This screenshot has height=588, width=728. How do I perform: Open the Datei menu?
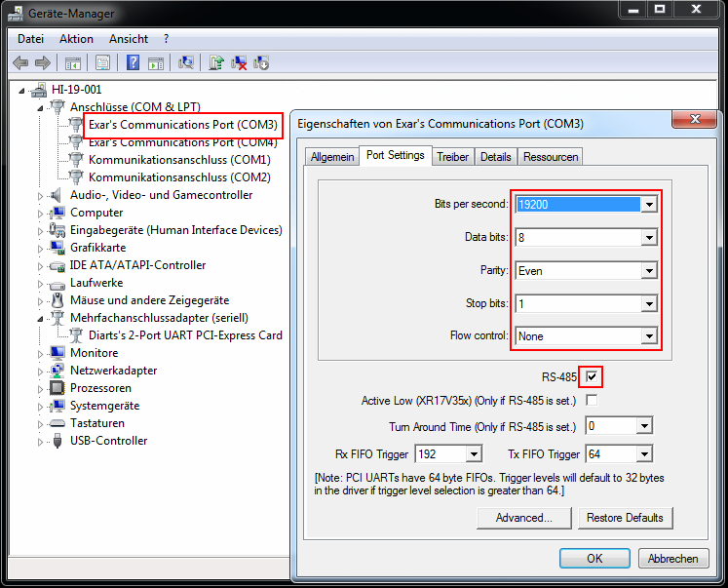coord(30,39)
